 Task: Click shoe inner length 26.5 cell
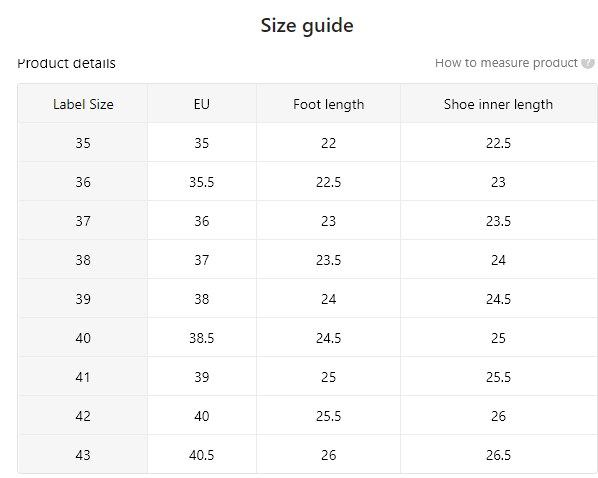[x=498, y=455]
